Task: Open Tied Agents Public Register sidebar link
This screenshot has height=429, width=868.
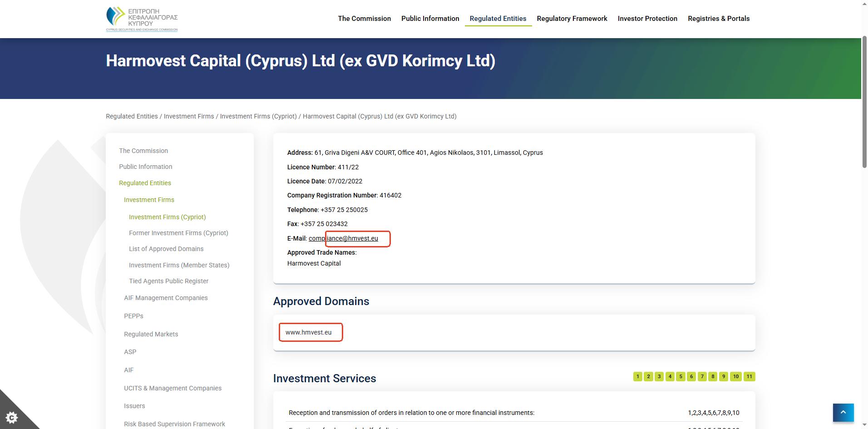Action: tap(169, 281)
